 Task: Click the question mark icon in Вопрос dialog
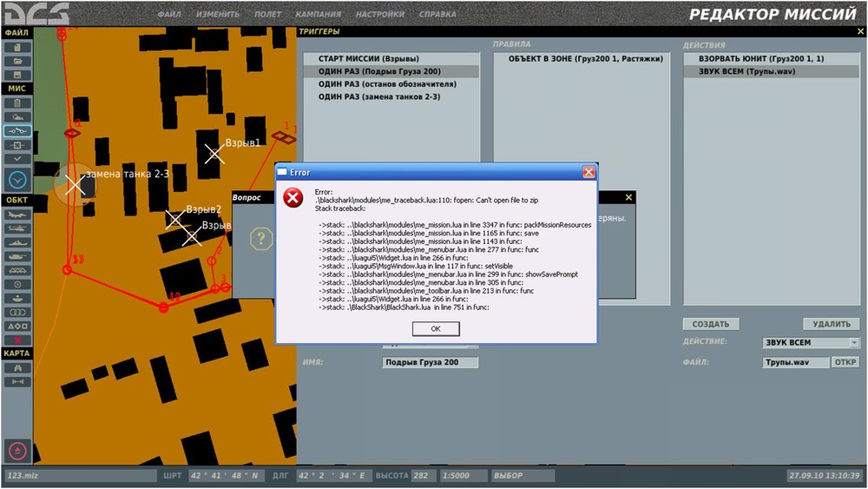[x=261, y=239]
